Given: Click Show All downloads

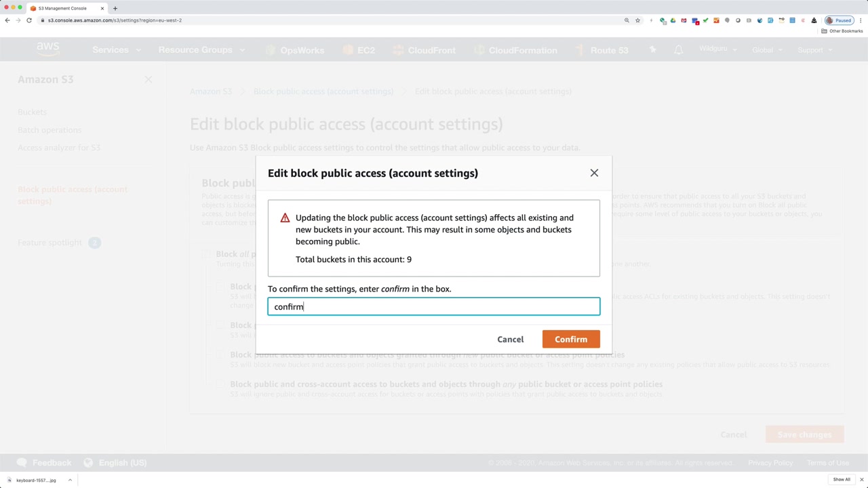Looking at the screenshot, I should 842,480.
